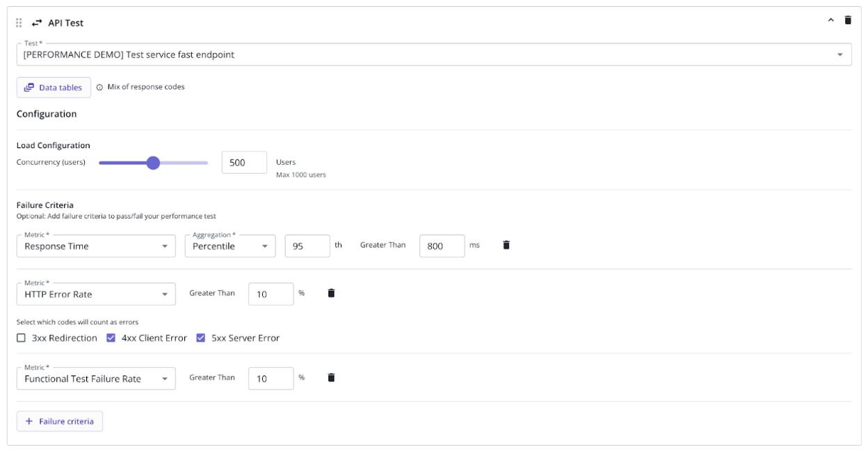Remove the Functional Test Failure Rate criterion
Viewport: 868px width, 452px height.
[330, 377]
